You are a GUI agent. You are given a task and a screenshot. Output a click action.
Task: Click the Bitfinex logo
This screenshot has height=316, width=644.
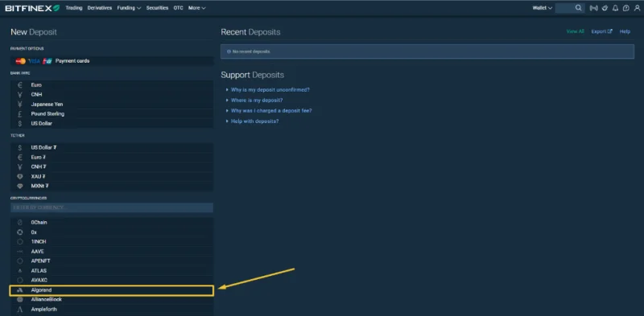coord(32,8)
